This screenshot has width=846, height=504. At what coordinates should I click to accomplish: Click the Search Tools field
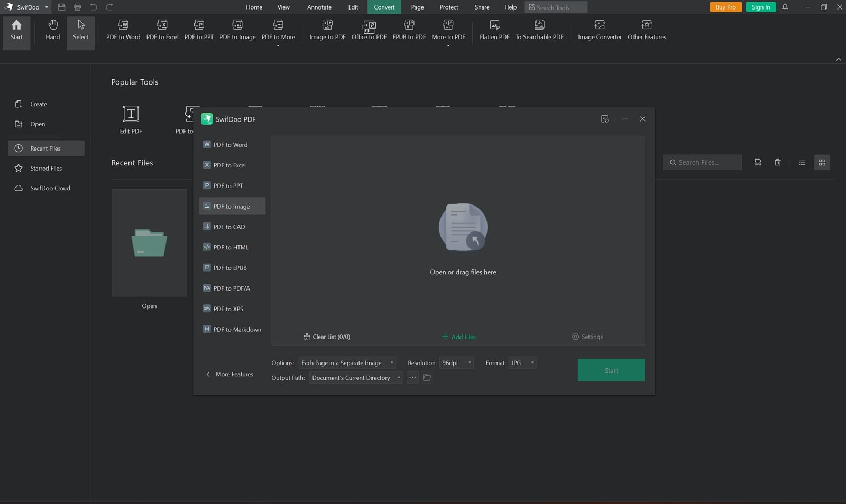pos(556,7)
